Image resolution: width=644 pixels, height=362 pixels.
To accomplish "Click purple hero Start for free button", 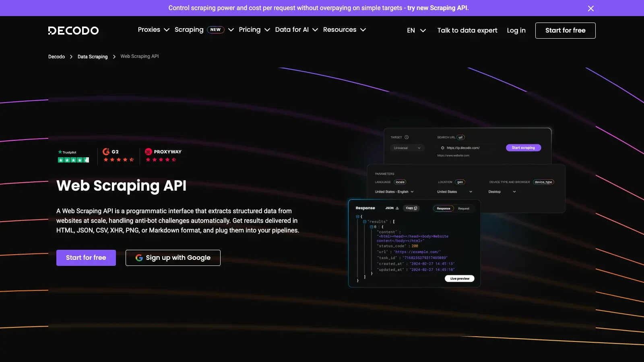I will point(86,258).
